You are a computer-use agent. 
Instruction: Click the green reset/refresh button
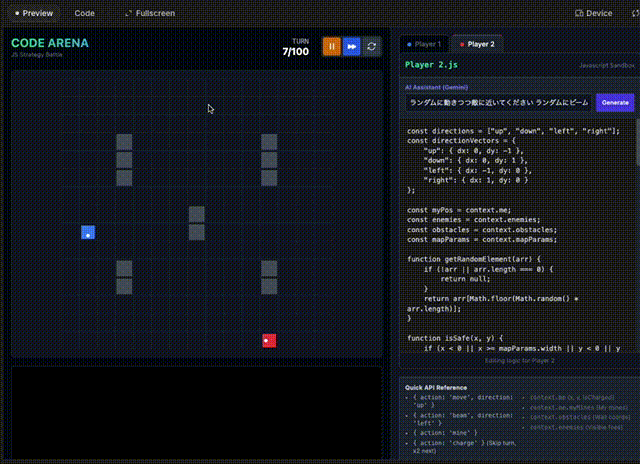click(x=373, y=47)
